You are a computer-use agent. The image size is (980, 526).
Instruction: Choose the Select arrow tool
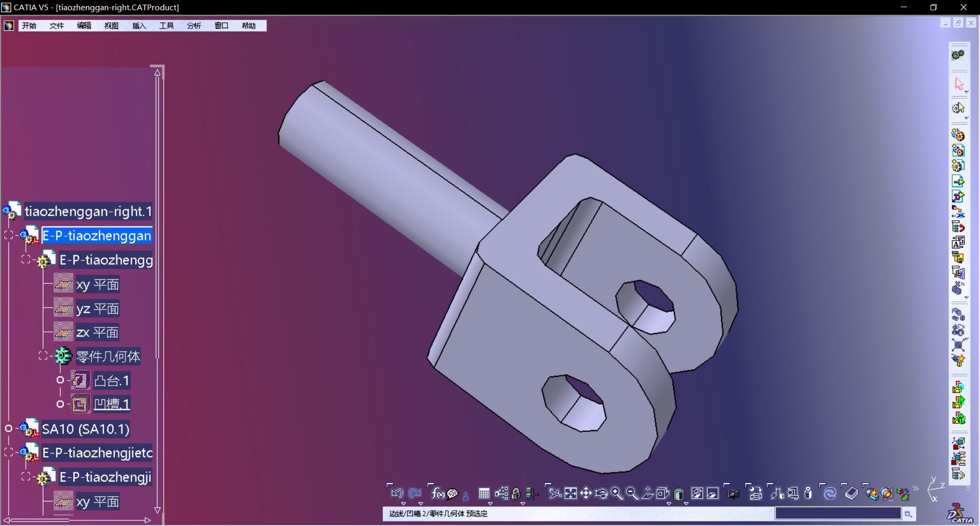tap(959, 84)
